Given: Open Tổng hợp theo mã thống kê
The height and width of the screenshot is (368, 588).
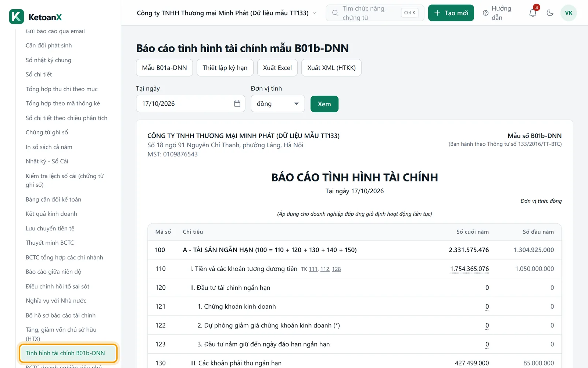Looking at the screenshot, I should point(62,103).
